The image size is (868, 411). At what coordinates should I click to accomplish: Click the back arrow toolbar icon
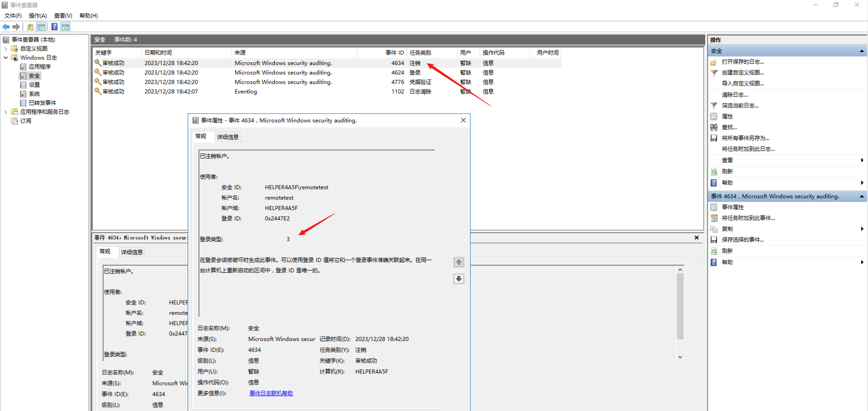click(x=6, y=27)
